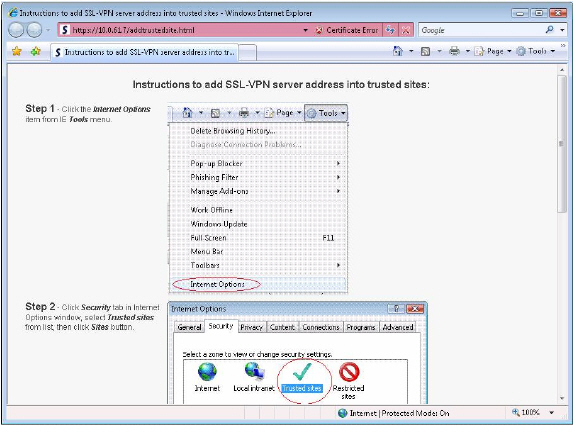The height and width of the screenshot is (446, 576).
Task: Click the Refresh icon in the address bar
Action: (x=390, y=30)
